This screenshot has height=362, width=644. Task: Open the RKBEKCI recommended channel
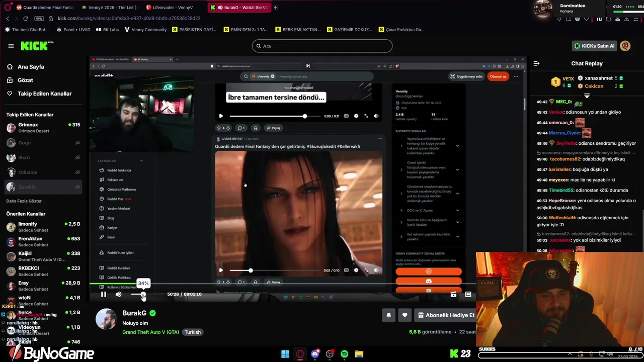click(43, 271)
